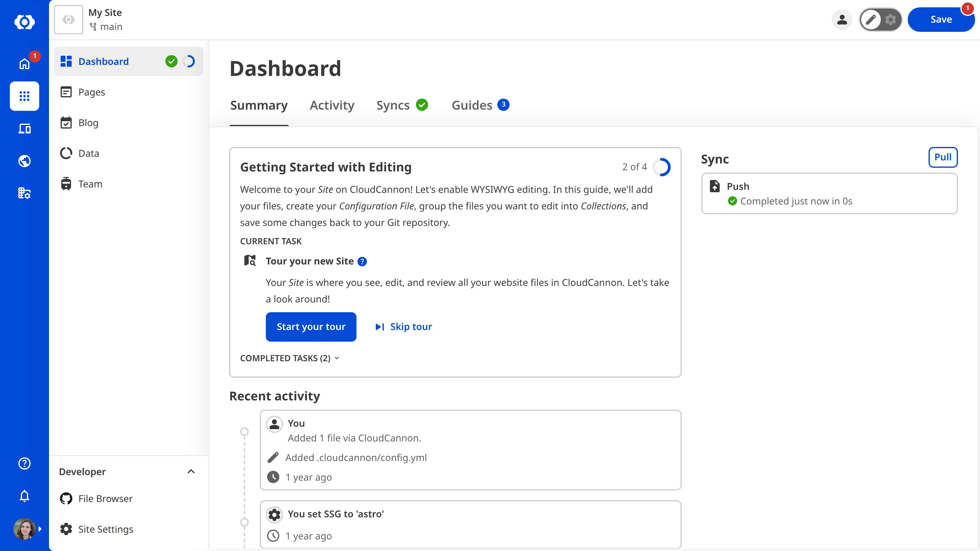The width and height of the screenshot is (980, 551).
Task: Click the second timeline marker in Recent activity
Action: coord(244,522)
